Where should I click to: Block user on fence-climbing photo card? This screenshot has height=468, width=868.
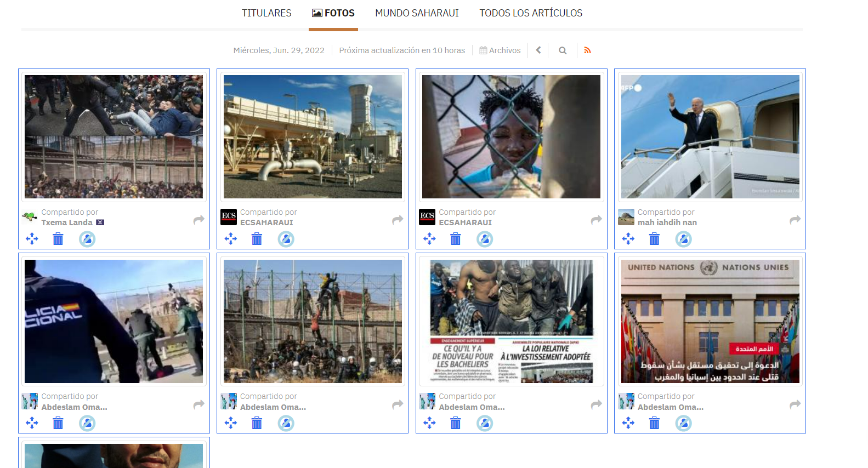(x=286, y=423)
